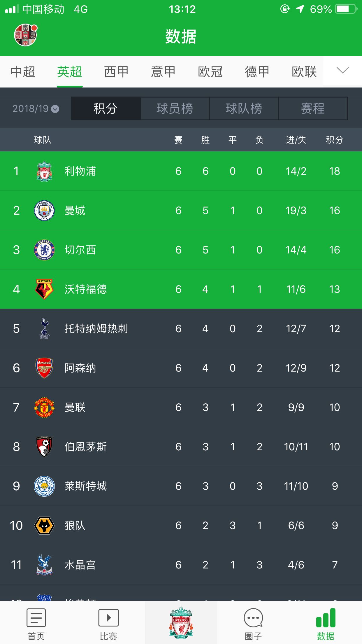Expand the league list chevron

point(342,71)
